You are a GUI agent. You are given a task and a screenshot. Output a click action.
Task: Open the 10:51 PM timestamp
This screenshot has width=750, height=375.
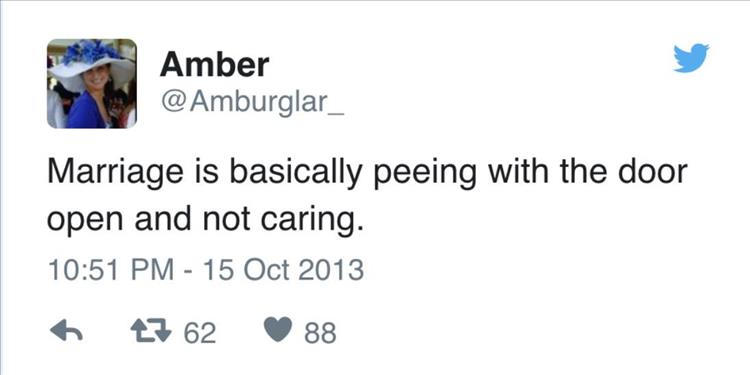[111, 270]
